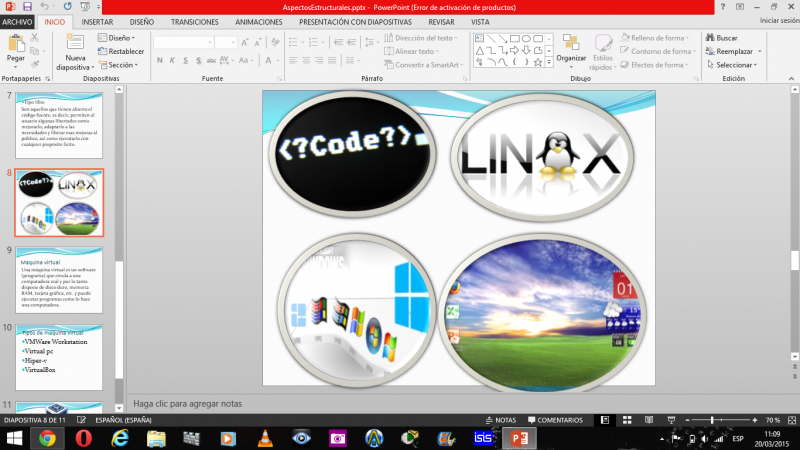Start slide show from status bar icon
This screenshot has width=800, height=450.
(x=671, y=420)
